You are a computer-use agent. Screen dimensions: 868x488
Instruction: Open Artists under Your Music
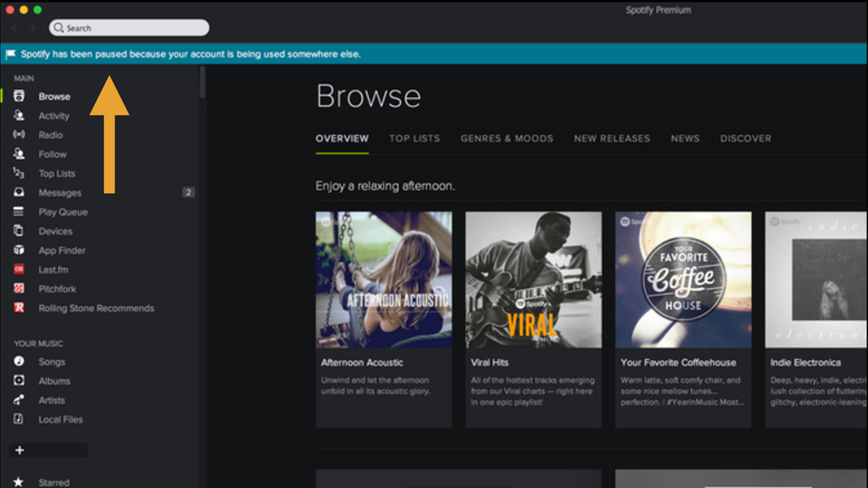[52, 400]
